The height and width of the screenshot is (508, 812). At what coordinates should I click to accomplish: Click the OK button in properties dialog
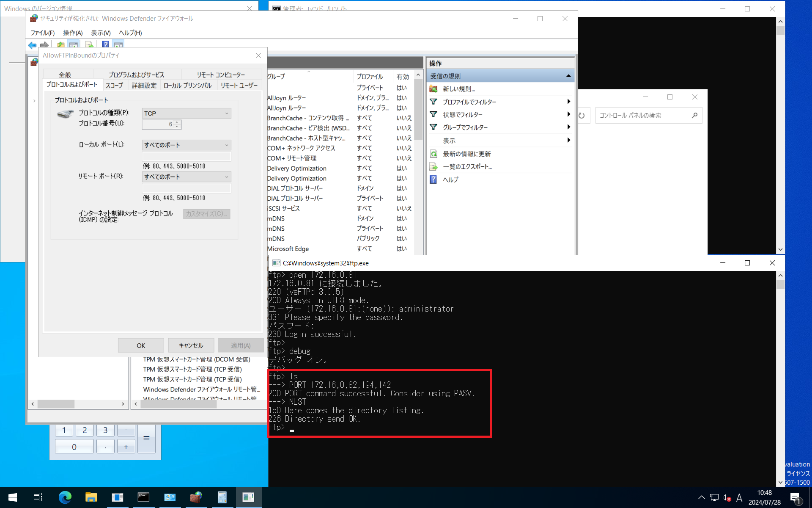(x=141, y=345)
